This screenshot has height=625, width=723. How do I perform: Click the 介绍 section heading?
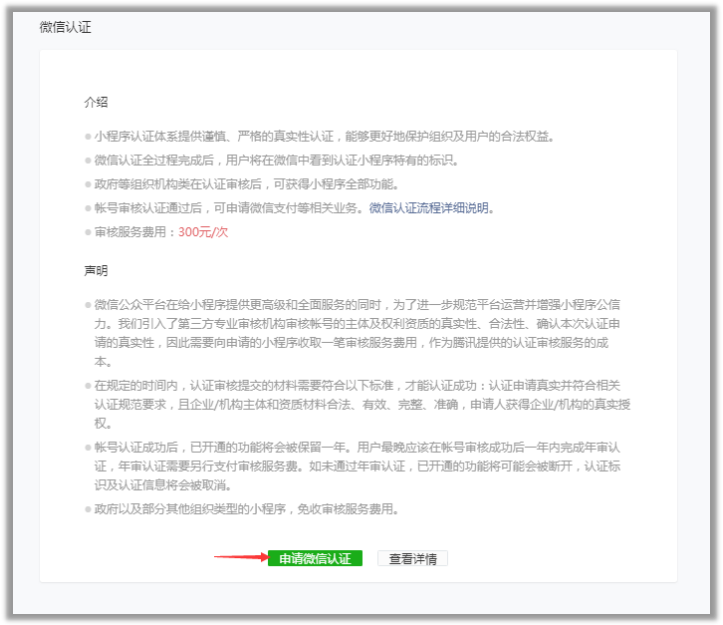(x=96, y=102)
